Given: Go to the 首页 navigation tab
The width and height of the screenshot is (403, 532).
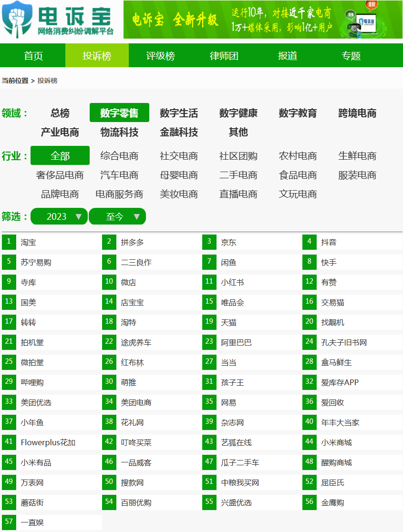Looking at the screenshot, I should point(33,56).
